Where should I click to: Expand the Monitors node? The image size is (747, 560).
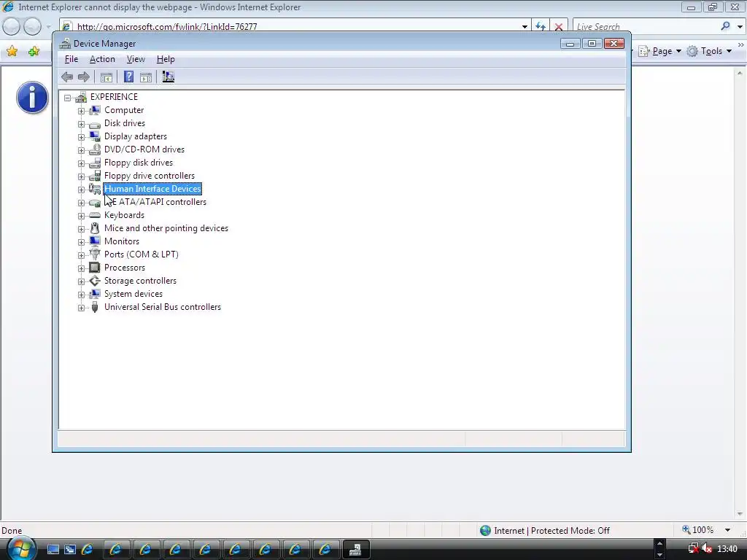81,242
